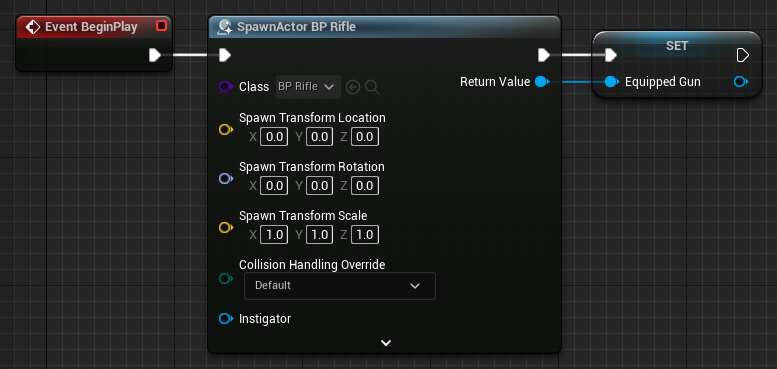Click the Spawn Transform Scale pin
Viewport: 777px width, 369px height.
(225, 227)
